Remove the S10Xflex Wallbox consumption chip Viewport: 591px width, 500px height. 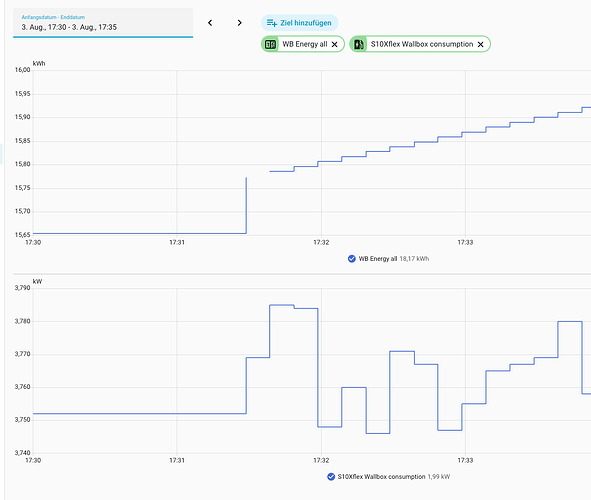coord(481,44)
